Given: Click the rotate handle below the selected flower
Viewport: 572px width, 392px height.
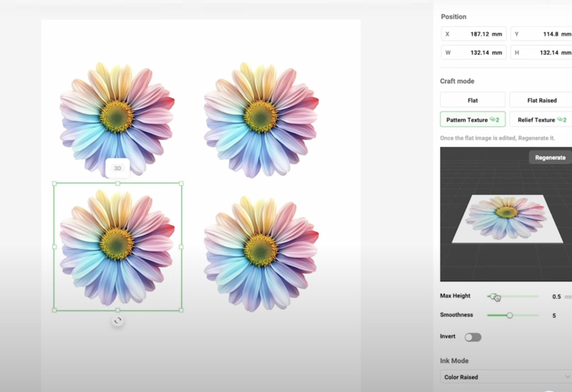Looking at the screenshot, I should (118, 320).
